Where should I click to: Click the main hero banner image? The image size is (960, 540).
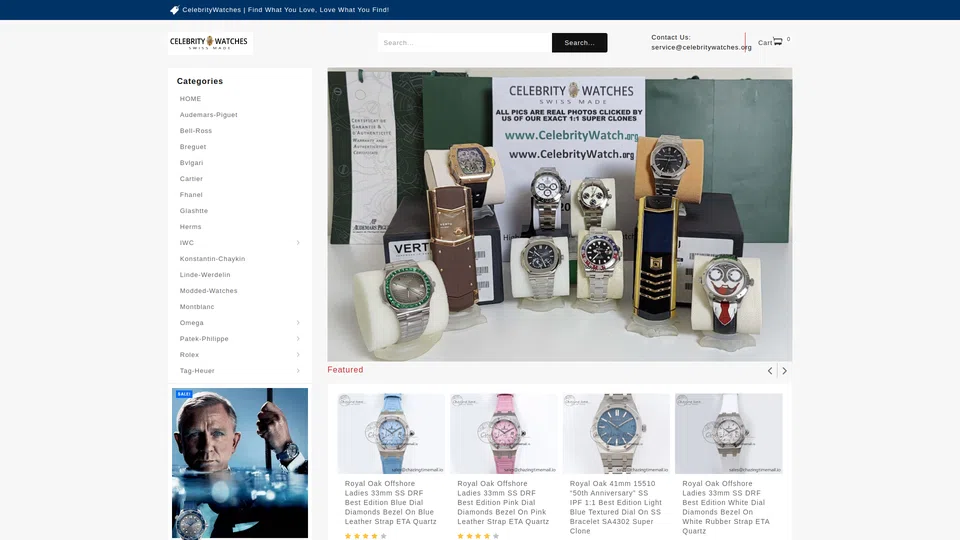(560, 214)
